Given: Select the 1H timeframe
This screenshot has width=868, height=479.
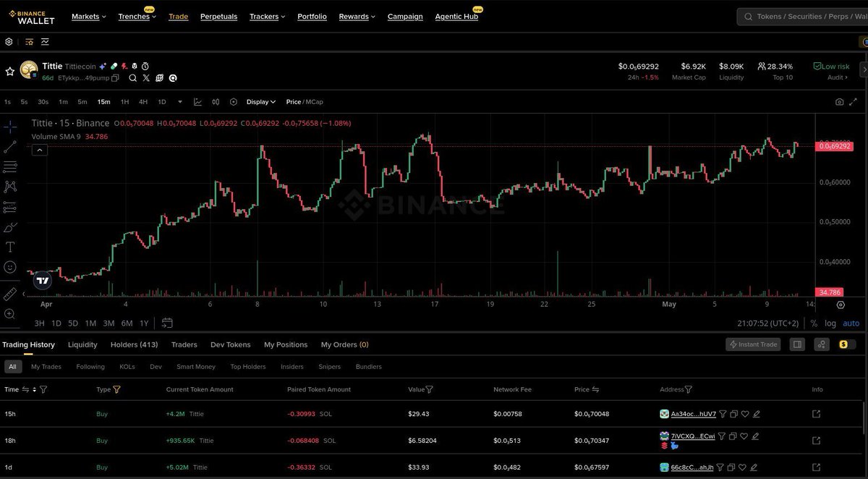Looking at the screenshot, I should (124, 102).
